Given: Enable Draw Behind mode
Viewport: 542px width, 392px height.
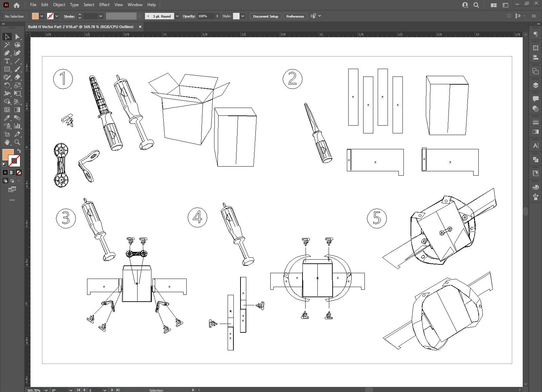Looking at the screenshot, I should [x=12, y=181].
